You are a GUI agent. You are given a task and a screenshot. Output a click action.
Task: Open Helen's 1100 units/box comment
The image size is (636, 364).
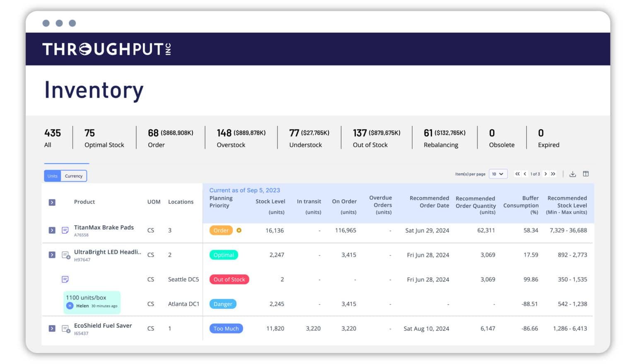[92, 302]
